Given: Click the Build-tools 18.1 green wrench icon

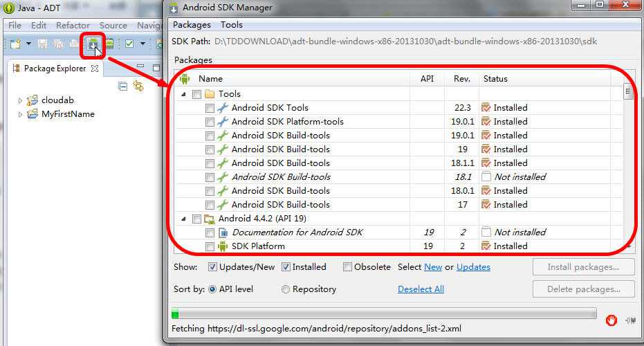Looking at the screenshot, I should 223,177.
